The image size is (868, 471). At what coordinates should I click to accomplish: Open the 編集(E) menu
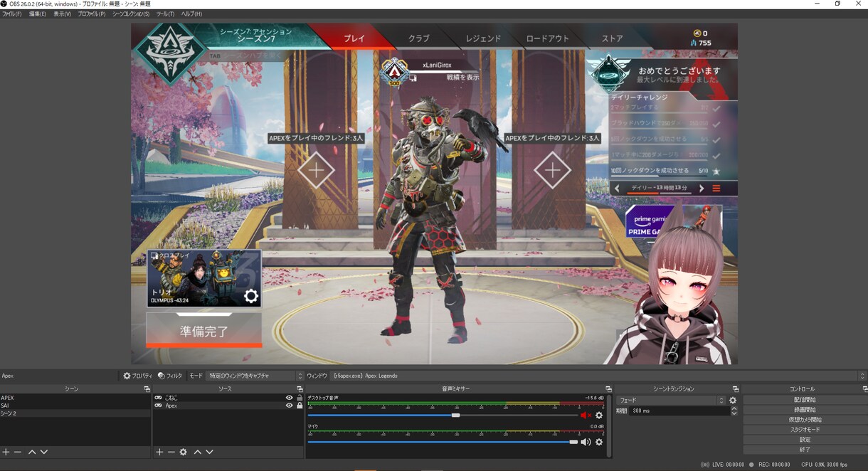[38, 14]
